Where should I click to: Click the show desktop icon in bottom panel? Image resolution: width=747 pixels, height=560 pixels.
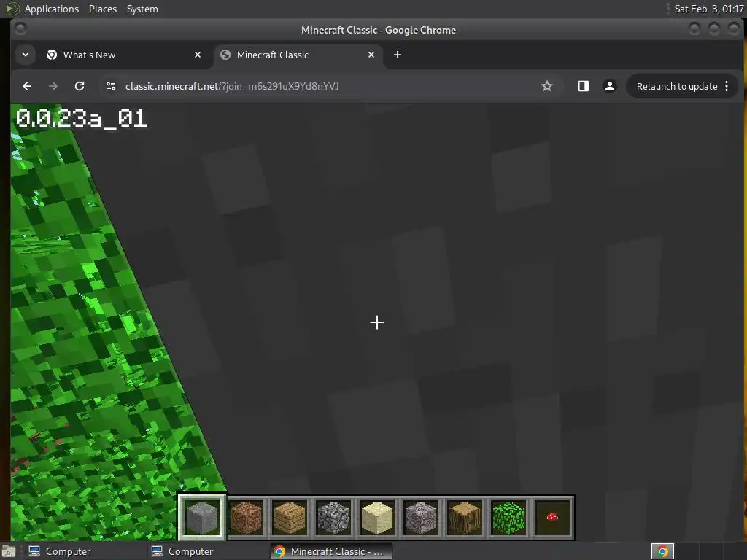click(9, 551)
